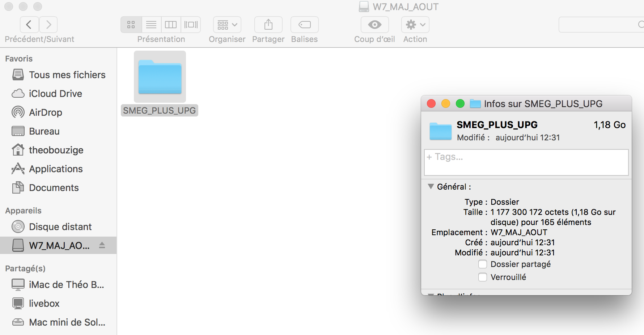Enable the Dossier partagé checkbox
Screen dimensions: 644x335
point(483,264)
